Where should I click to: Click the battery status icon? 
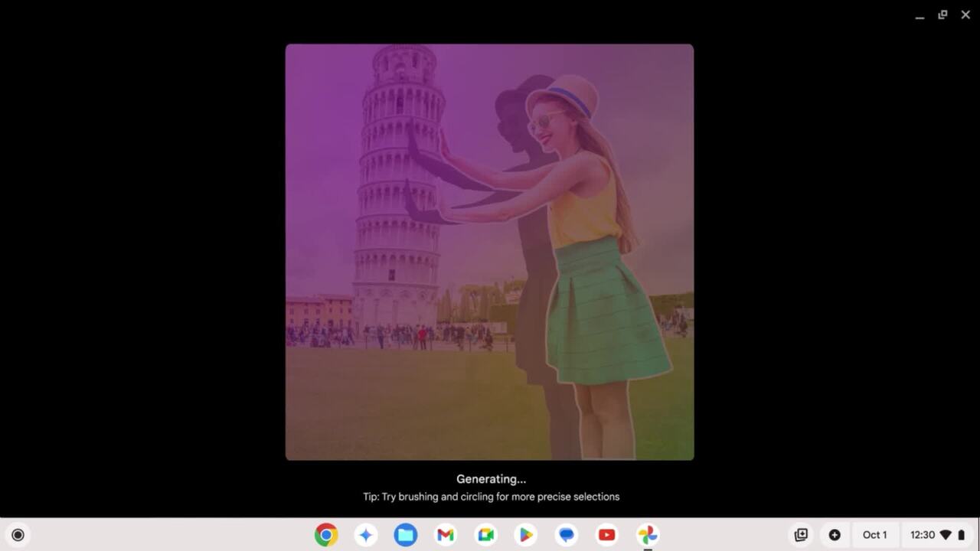tap(962, 535)
